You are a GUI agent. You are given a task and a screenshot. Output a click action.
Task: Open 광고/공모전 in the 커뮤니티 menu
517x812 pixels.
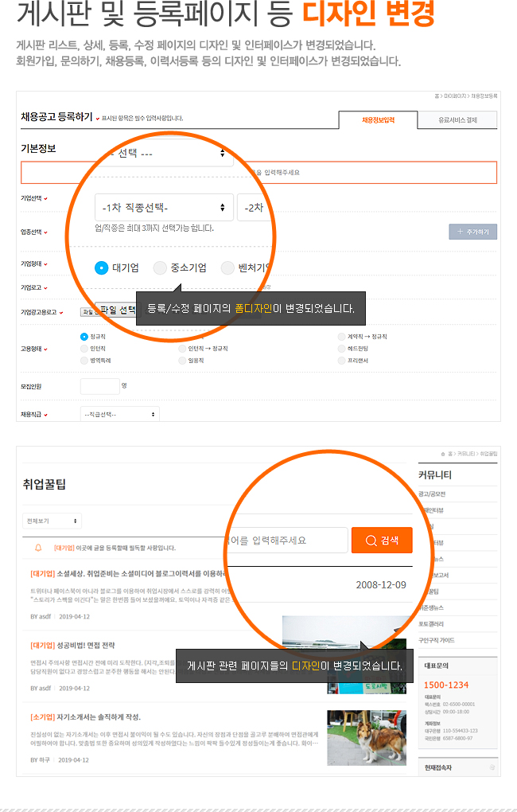(x=432, y=494)
